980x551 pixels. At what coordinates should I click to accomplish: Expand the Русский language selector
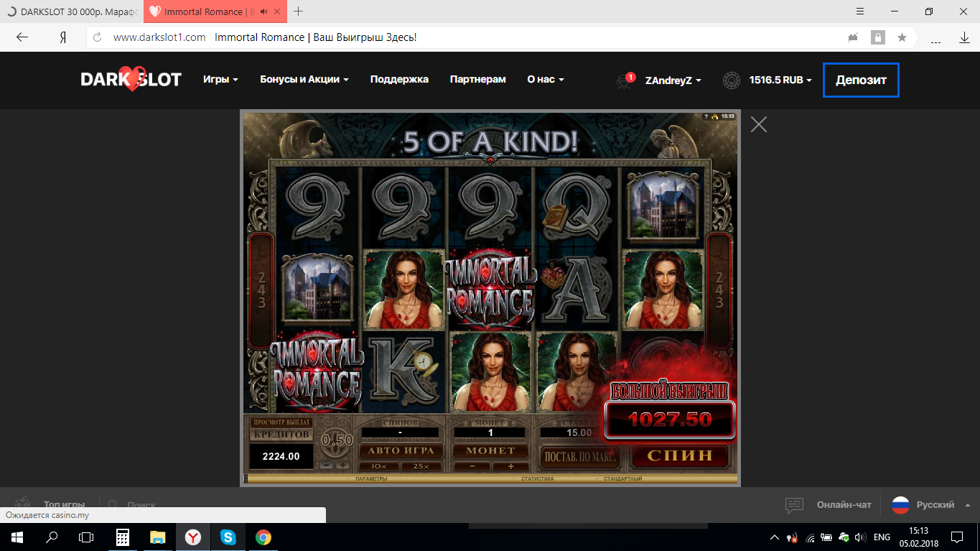(x=943, y=505)
